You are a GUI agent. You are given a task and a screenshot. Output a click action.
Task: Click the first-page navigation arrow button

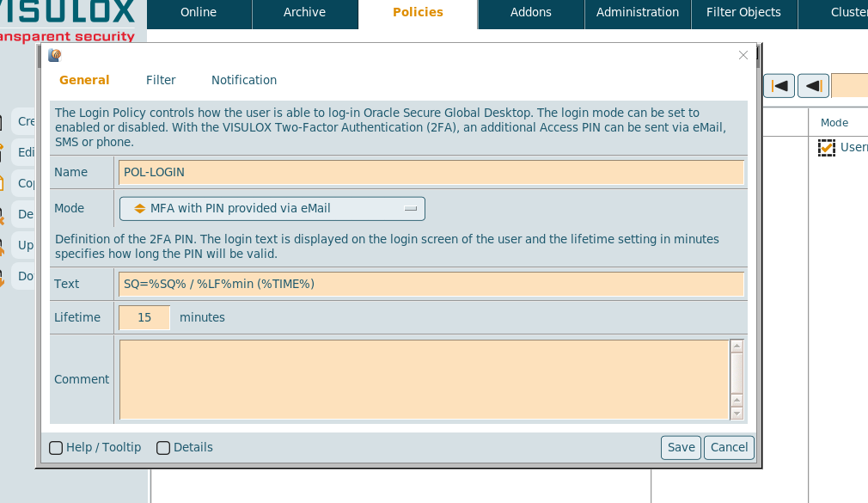779,86
